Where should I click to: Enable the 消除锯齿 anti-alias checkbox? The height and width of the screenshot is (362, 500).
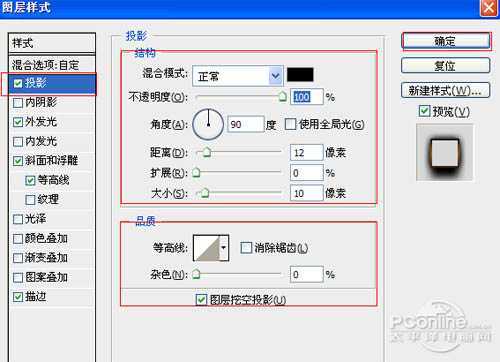click(246, 248)
